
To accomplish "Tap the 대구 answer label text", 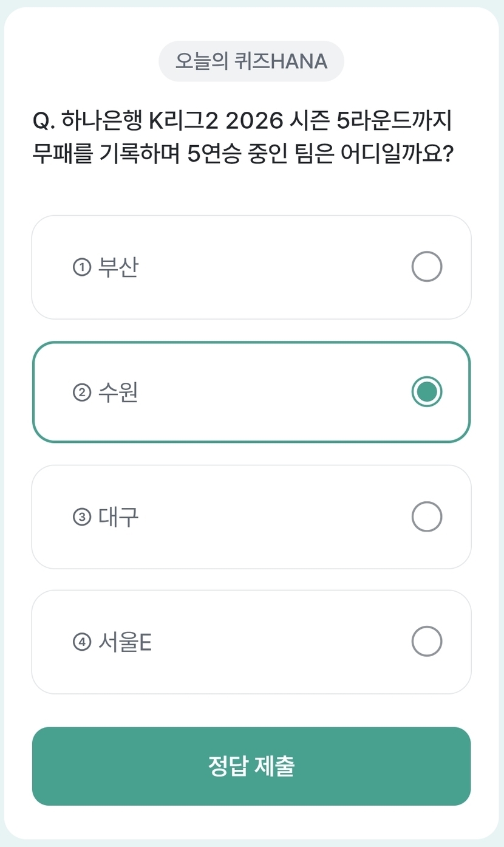I will [x=118, y=517].
